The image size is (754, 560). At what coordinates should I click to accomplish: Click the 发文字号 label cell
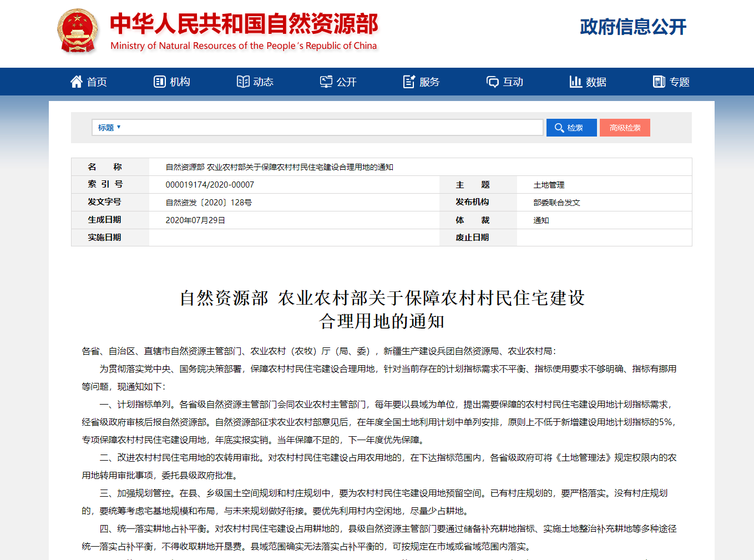[x=110, y=202]
